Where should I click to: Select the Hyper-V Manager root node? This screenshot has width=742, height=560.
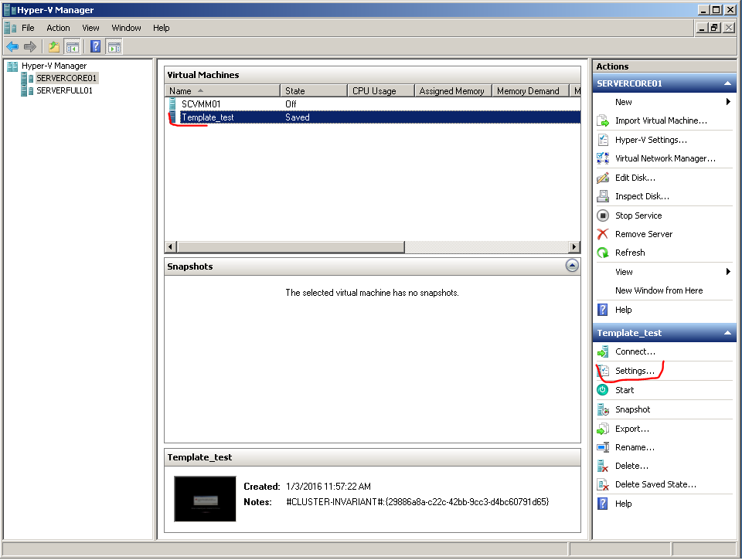pyautogui.click(x=54, y=66)
